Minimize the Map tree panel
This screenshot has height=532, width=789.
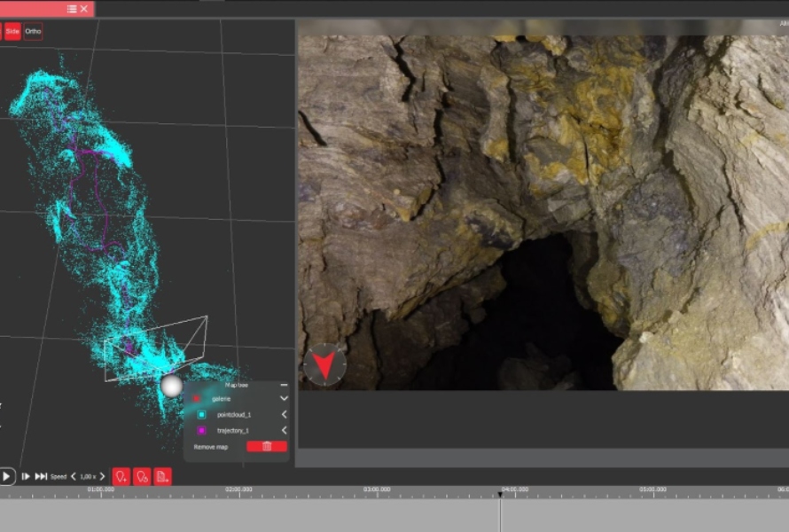(x=284, y=386)
